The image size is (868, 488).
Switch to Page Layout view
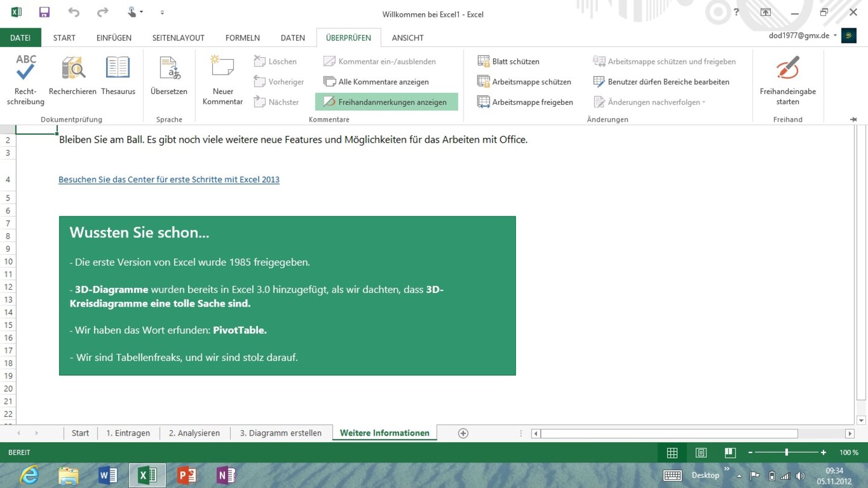[701, 452]
